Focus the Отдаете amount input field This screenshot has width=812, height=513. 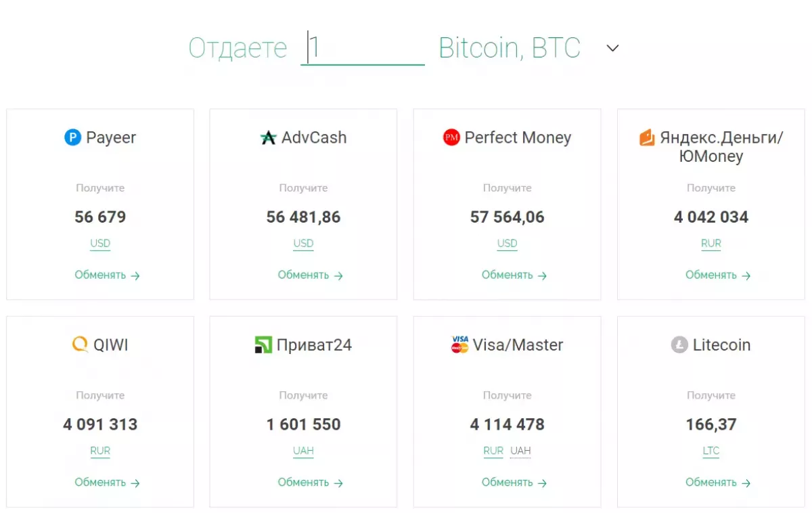363,48
